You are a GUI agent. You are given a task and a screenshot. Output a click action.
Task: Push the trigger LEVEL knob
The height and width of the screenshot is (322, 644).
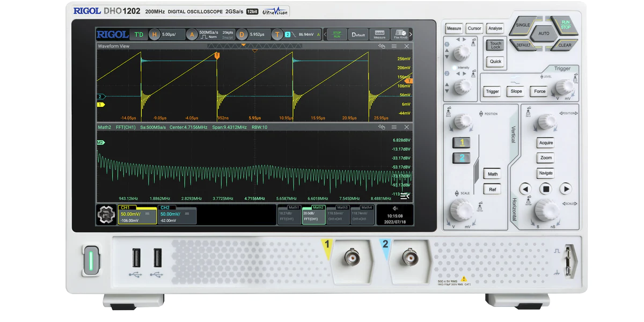[x=564, y=87]
